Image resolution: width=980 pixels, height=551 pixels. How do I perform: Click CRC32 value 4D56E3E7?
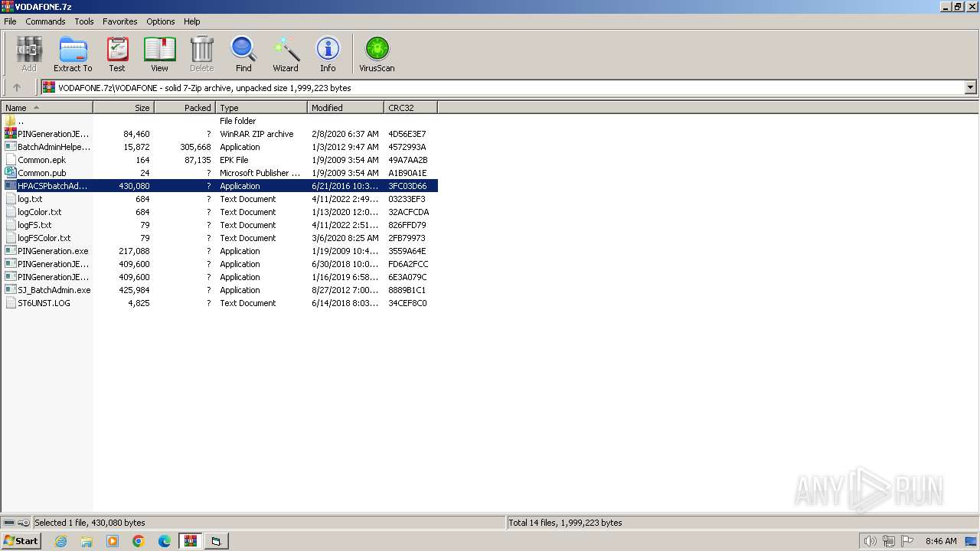click(x=407, y=134)
